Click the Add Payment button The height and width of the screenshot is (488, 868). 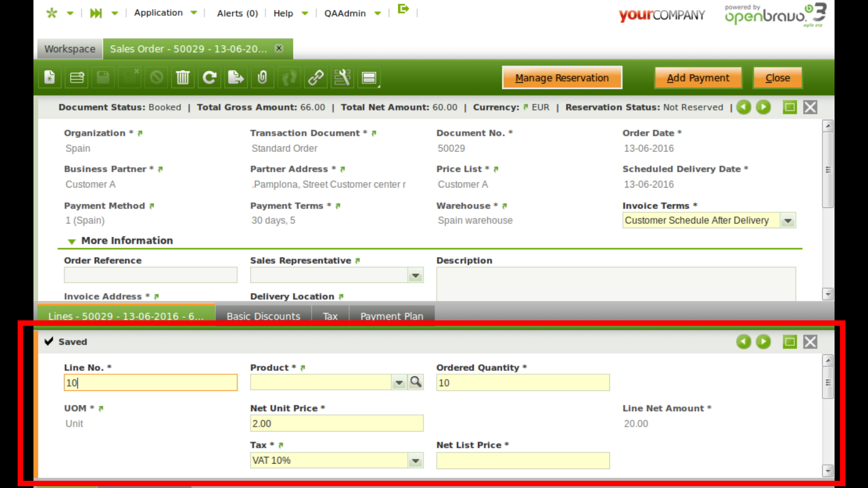698,78
